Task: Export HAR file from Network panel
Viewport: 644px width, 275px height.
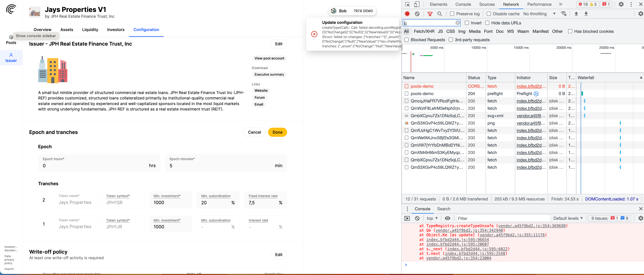Action: click(586, 14)
